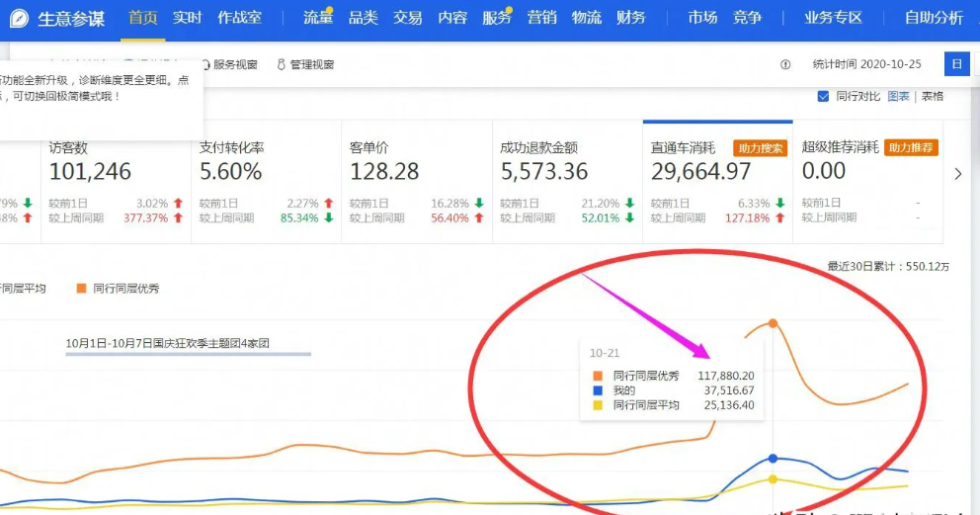The width and height of the screenshot is (980, 515).
Task: Open the 业务专区 menu
Action: click(833, 18)
